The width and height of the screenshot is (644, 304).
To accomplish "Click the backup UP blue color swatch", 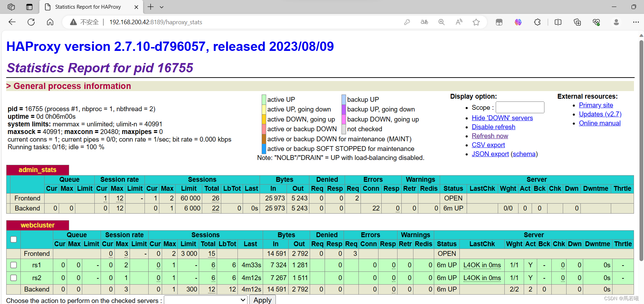I will click(344, 99).
